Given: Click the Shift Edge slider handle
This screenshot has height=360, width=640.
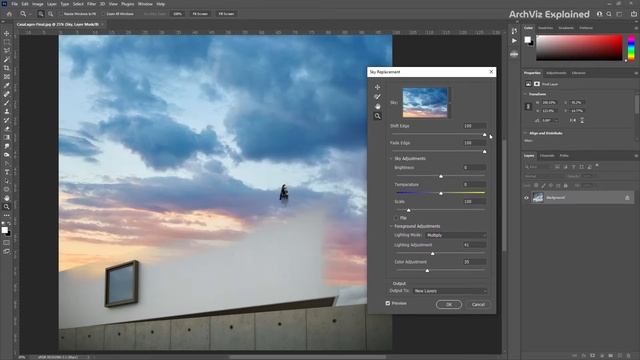Looking at the screenshot, I should 484,134.
